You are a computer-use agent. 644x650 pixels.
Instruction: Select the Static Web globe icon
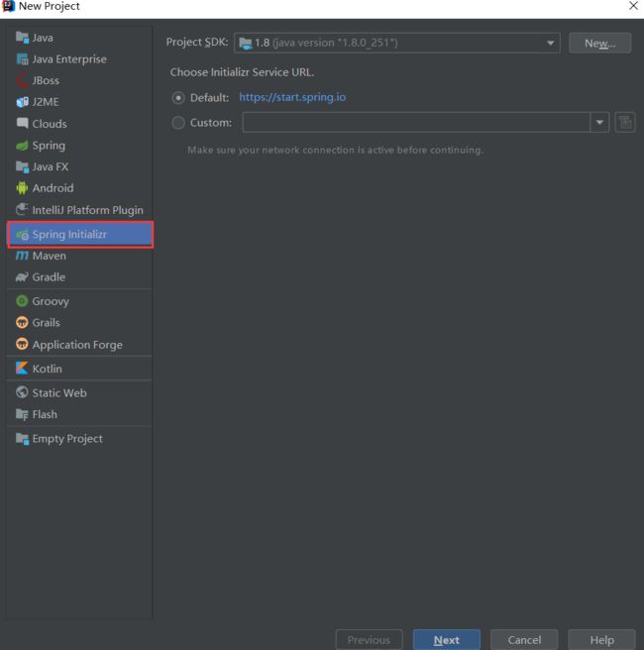tap(22, 392)
